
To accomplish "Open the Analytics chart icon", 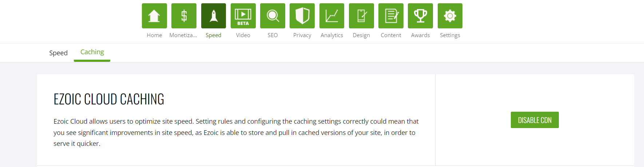I will 332,16.
